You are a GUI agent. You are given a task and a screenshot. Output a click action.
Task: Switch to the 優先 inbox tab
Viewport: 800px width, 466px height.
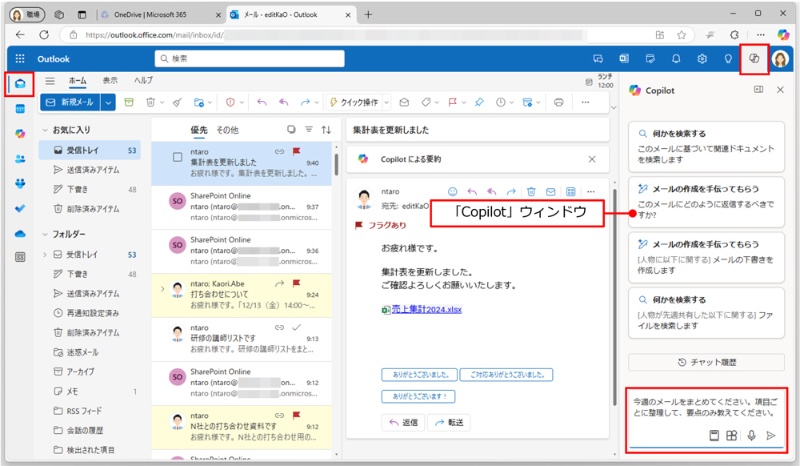198,130
